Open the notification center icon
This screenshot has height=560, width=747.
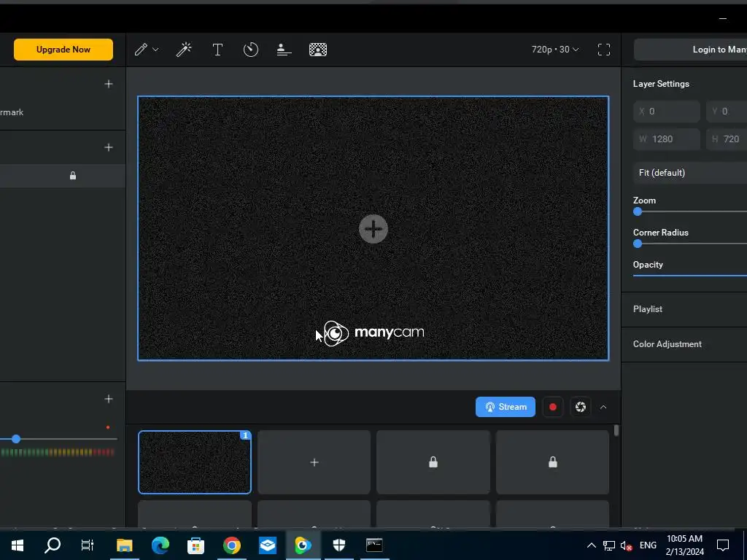tap(723, 545)
